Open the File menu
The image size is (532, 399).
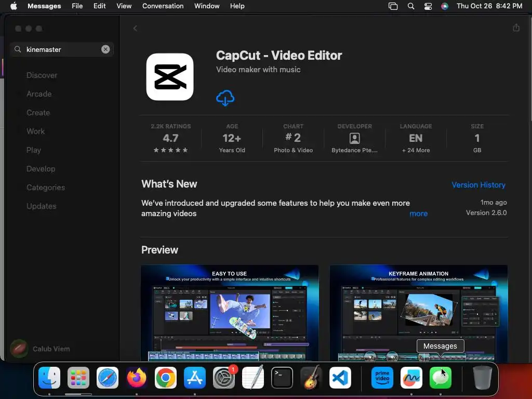click(x=77, y=6)
